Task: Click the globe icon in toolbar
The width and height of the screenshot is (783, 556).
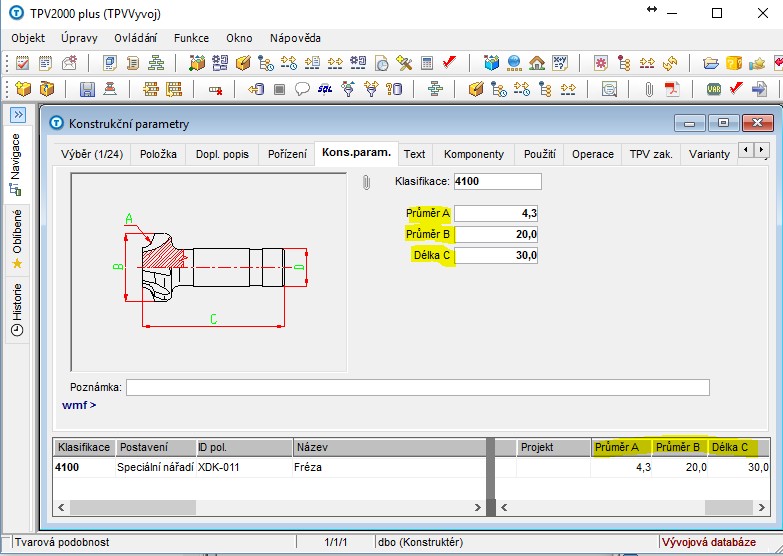Action: 514,63
